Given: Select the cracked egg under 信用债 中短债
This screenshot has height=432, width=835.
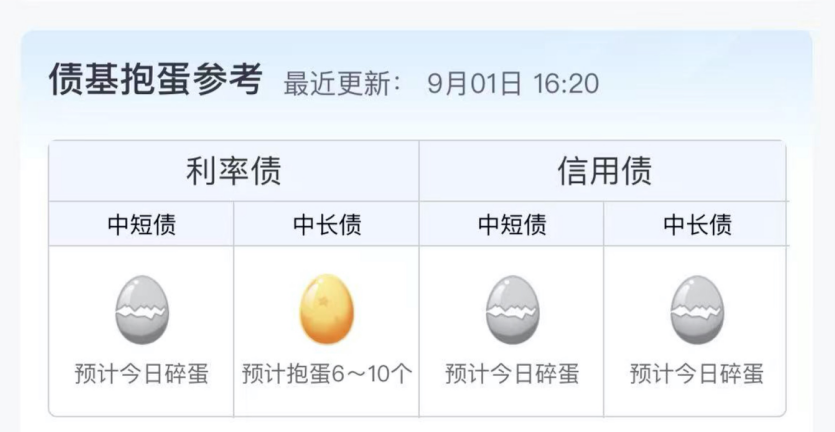Looking at the screenshot, I should pyautogui.click(x=512, y=309).
